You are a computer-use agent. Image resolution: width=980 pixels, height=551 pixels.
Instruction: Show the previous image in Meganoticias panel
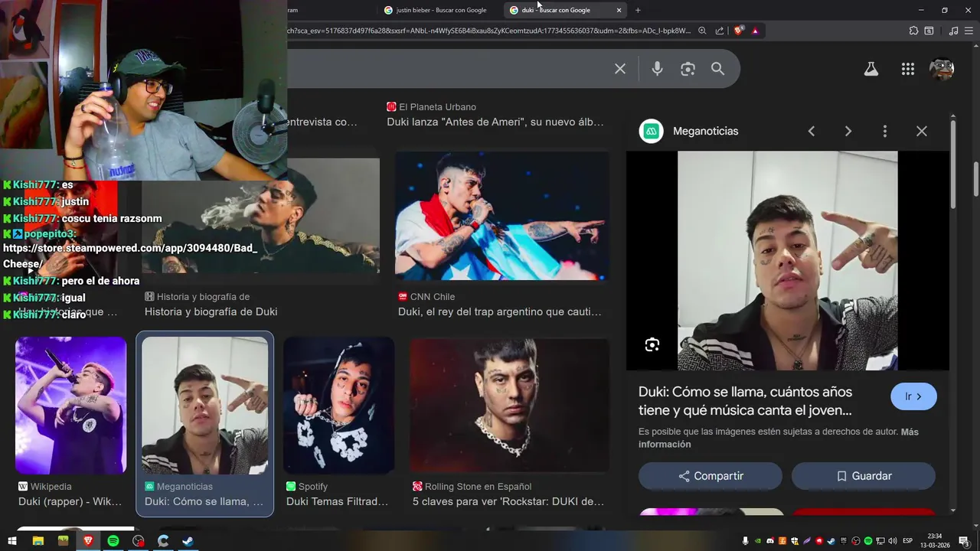[x=812, y=131]
